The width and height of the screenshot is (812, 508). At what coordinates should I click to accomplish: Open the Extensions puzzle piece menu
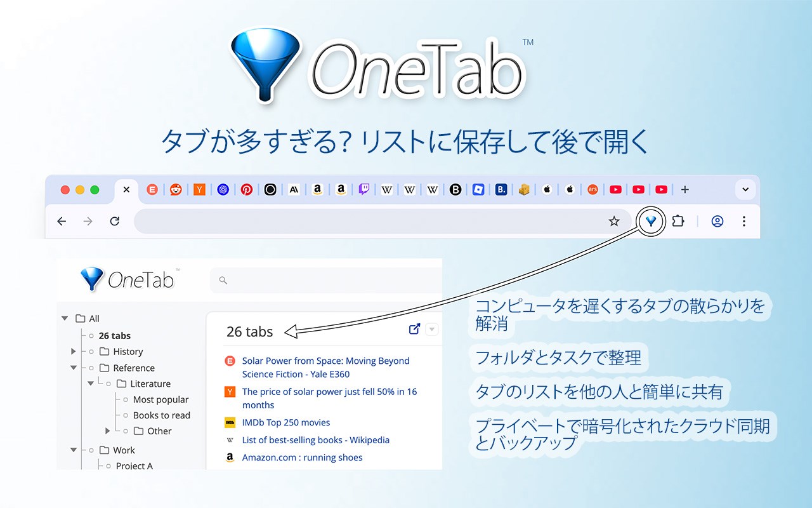(x=678, y=221)
